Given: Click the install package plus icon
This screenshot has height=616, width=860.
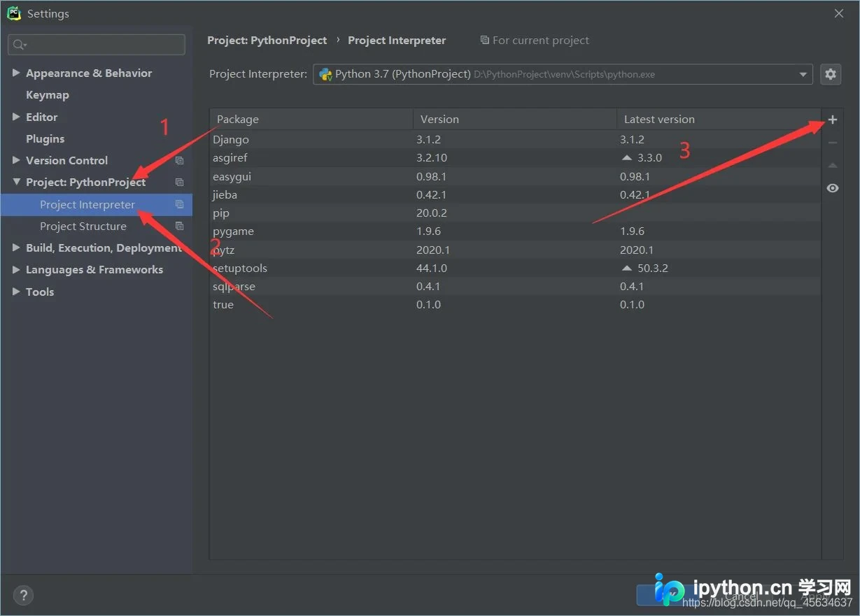Looking at the screenshot, I should (x=832, y=120).
